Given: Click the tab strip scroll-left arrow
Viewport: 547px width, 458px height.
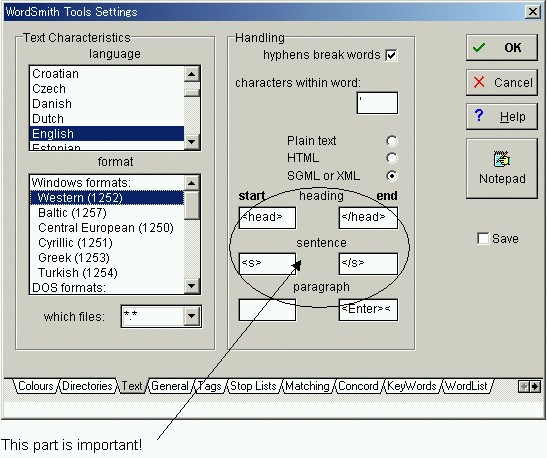Looking at the screenshot, I should 524,386.
